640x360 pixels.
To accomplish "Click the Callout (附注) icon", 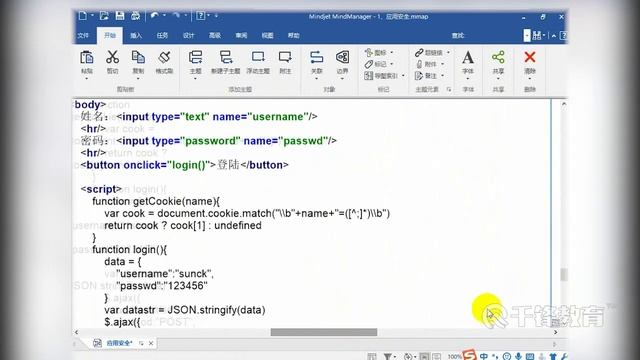I will coord(285,58).
